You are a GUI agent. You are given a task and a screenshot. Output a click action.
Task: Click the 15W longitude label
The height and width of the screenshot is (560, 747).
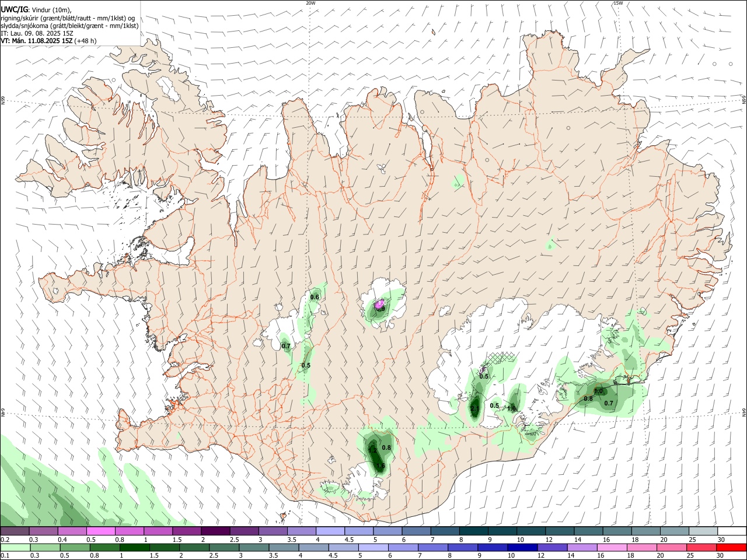[618, 3]
